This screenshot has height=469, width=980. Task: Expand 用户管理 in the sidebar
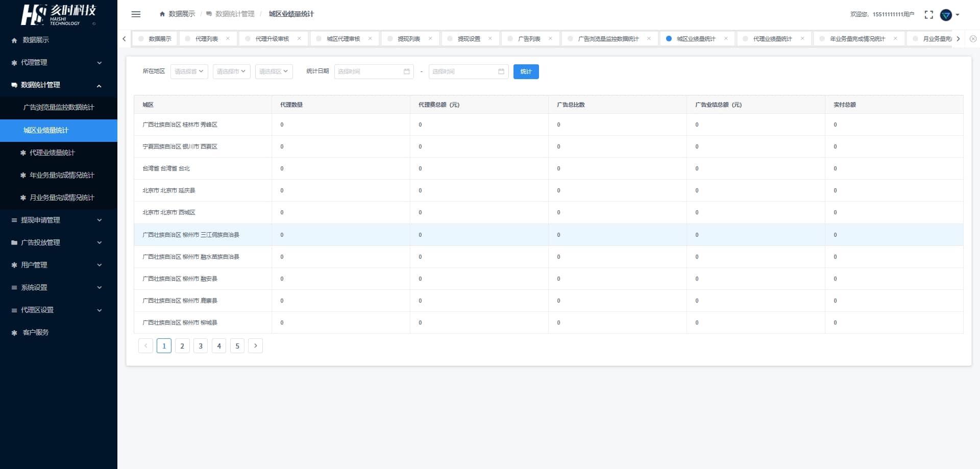click(x=59, y=265)
